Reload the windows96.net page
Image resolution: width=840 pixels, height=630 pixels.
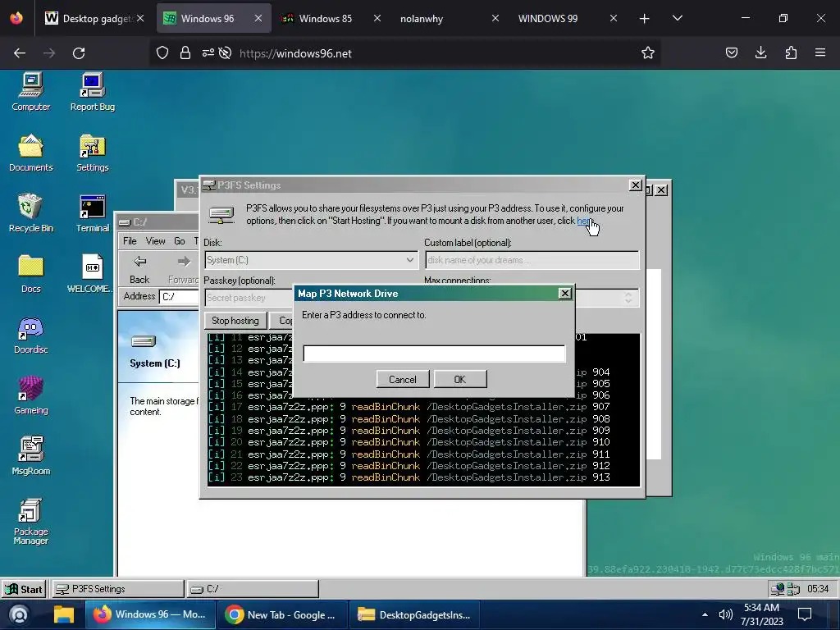(79, 53)
